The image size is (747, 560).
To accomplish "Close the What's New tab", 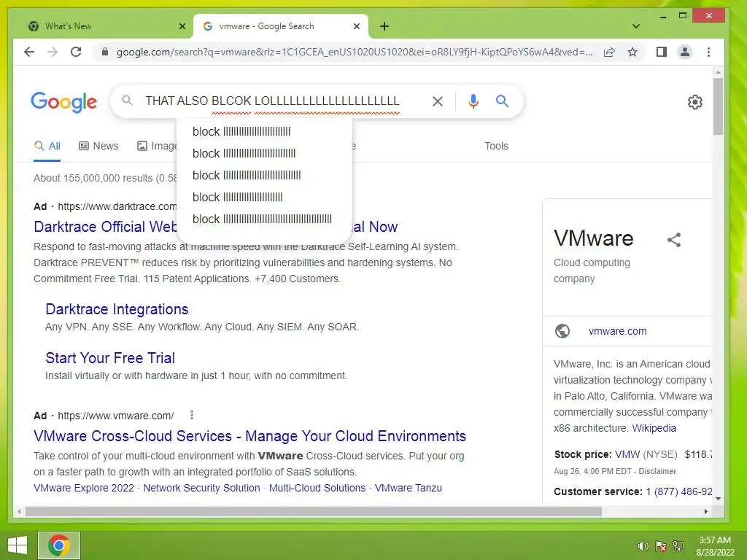I will (x=182, y=26).
